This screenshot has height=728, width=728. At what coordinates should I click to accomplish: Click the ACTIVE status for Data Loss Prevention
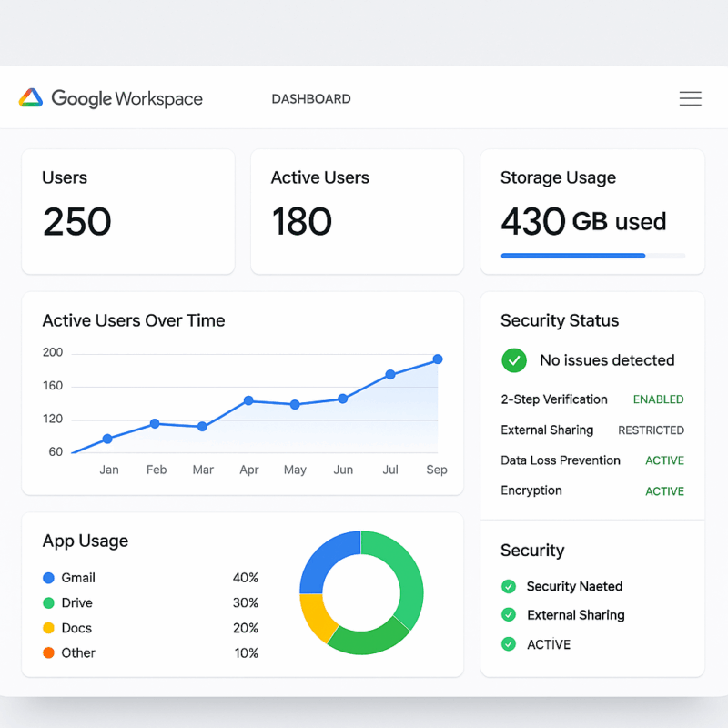pyautogui.click(x=664, y=460)
